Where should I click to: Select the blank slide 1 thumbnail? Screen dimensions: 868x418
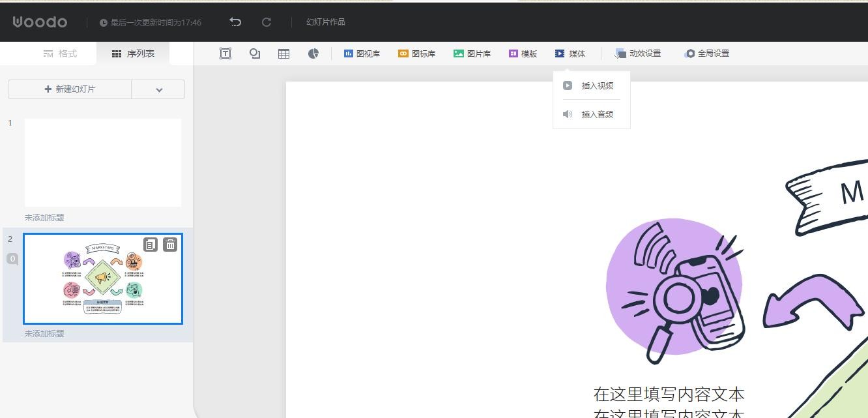[x=103, y=162]
